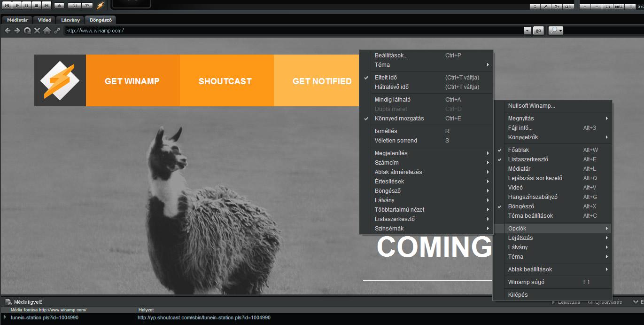Click the select-all dashed rectangle button
644x325 pixels.
pos(608,7)
